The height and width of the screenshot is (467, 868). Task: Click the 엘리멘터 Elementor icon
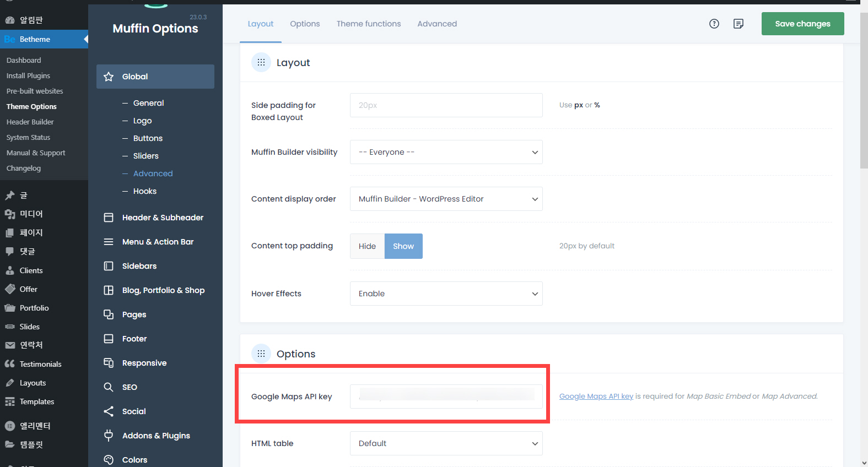click(10, 426)
